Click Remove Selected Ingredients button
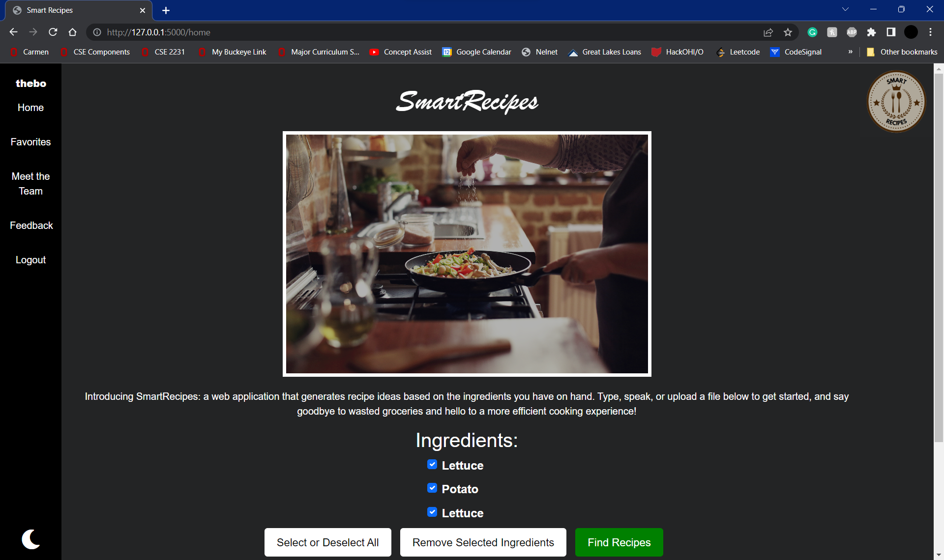The width and height of the screenshot is (944, 560). (483, 542)
